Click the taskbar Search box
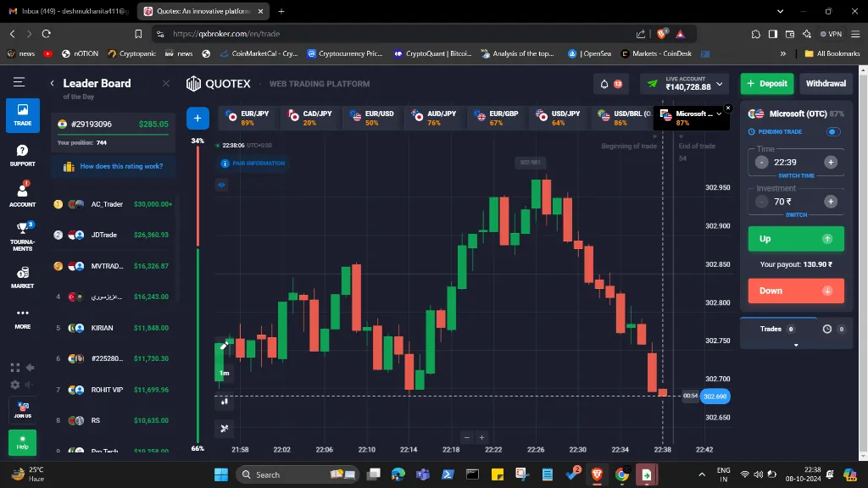 pos(298,474)
